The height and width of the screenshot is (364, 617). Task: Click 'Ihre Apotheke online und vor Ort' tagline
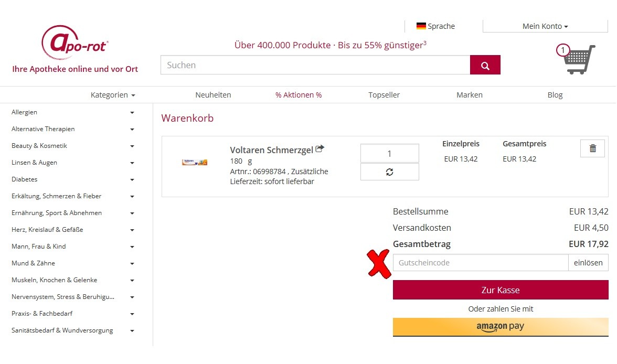point(75,69)
